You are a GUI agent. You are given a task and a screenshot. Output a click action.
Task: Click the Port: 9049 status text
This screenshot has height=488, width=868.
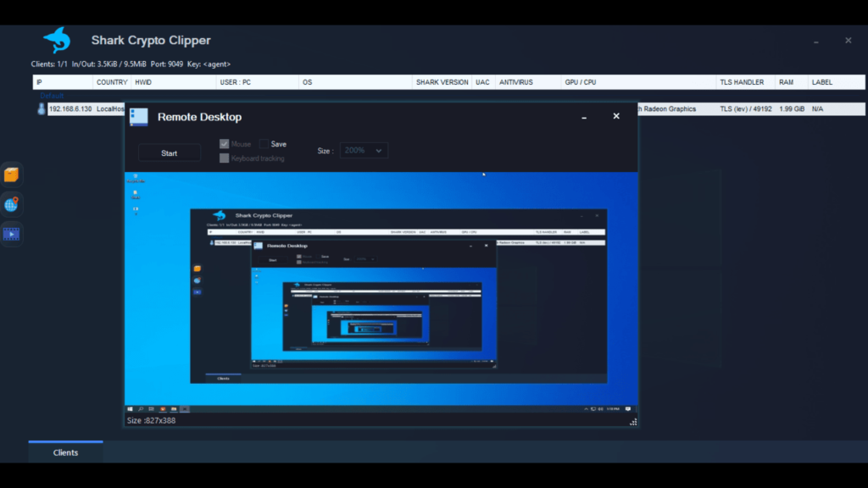click(x=167, y=64)
